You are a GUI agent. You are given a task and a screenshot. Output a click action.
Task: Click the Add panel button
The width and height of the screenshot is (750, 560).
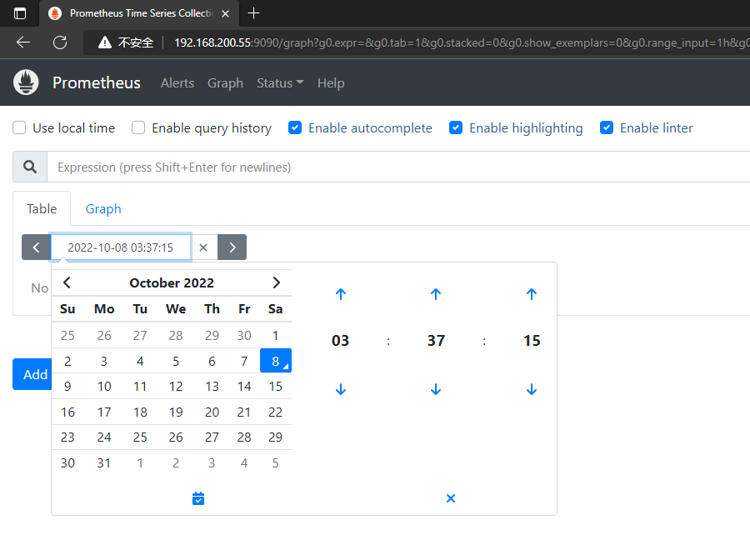pos(32,374)
